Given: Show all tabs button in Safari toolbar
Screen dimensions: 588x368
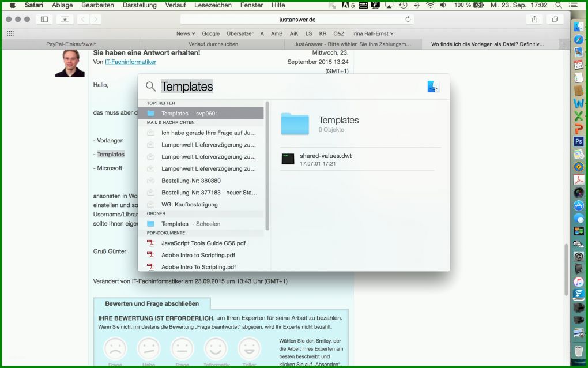Looking at the screenshot, I should (555, 20).
